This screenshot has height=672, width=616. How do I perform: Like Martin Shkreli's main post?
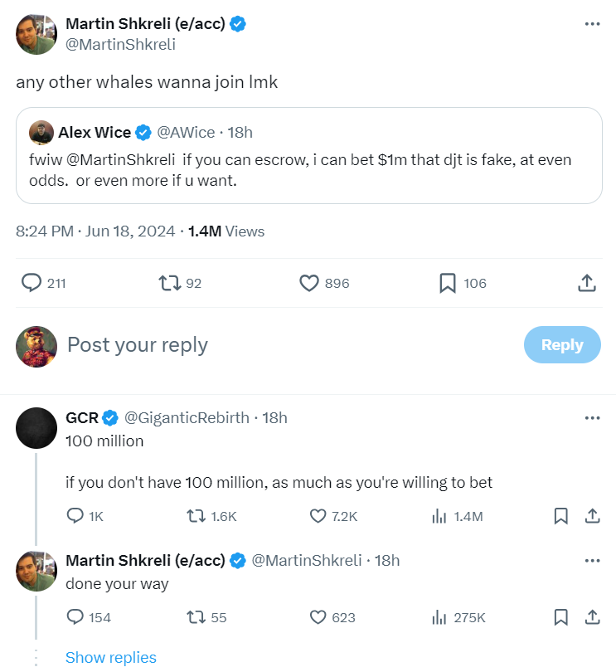coord(309,283)
